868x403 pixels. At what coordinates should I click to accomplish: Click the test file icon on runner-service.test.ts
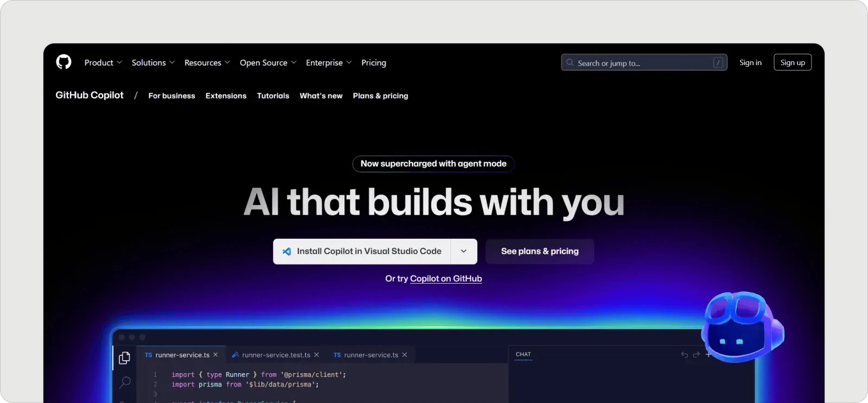pyautogui.click(x=235, y=355)
